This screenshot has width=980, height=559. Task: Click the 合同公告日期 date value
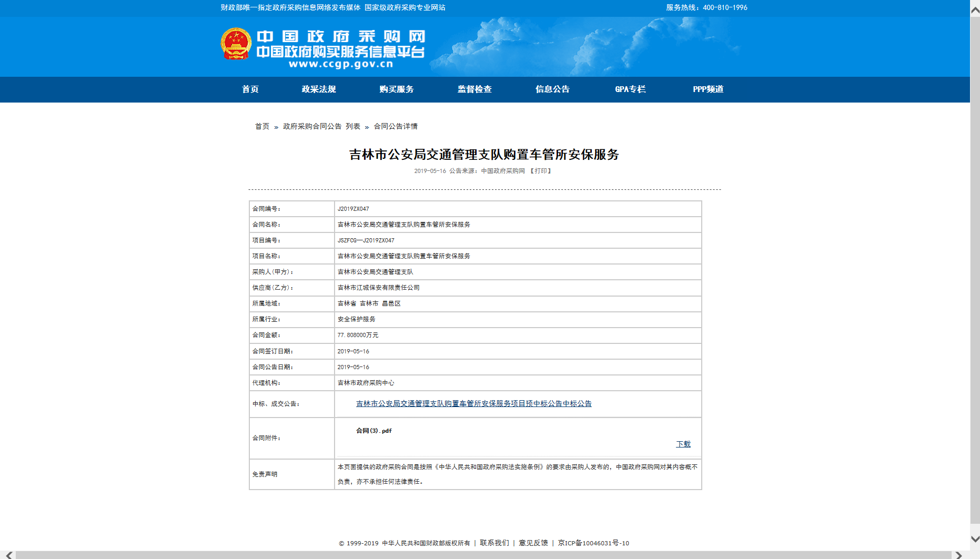tap(353, 367)
